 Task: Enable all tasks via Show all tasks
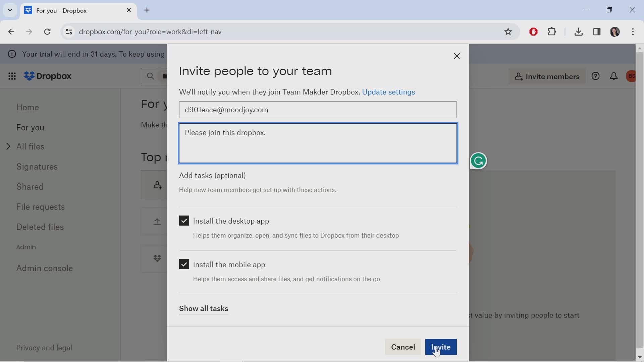(204, 308)
